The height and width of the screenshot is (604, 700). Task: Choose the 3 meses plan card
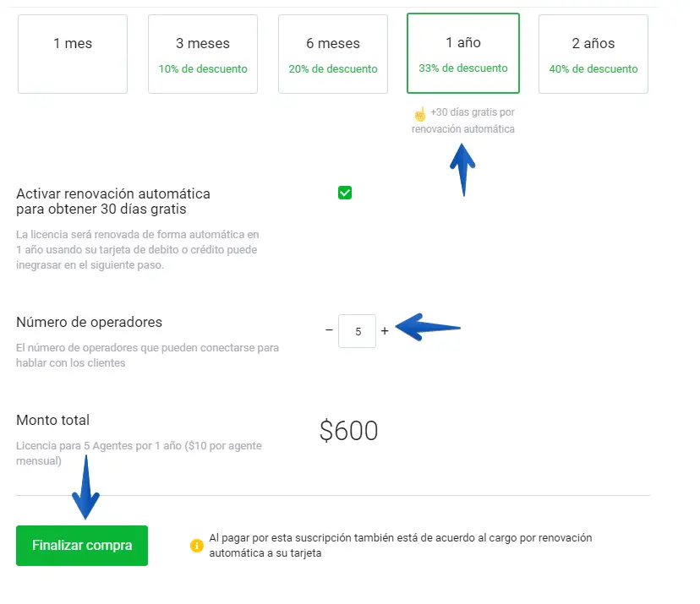(x=203, y=53)
